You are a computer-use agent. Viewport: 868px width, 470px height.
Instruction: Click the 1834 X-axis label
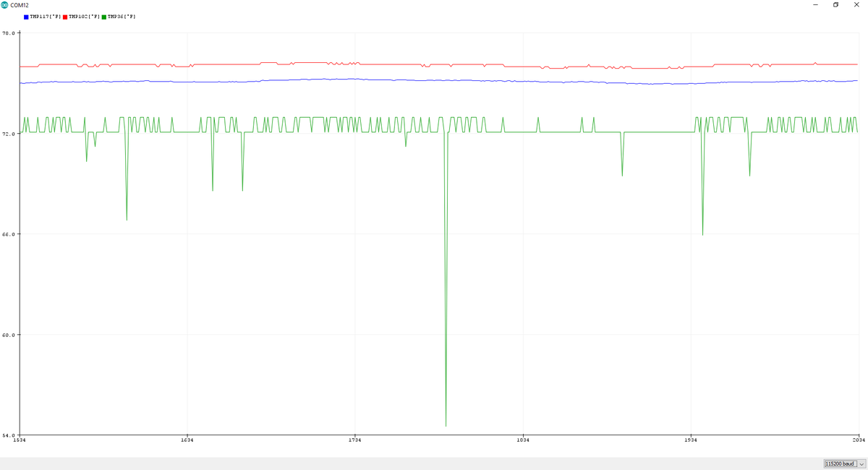(x=522, y=440)
